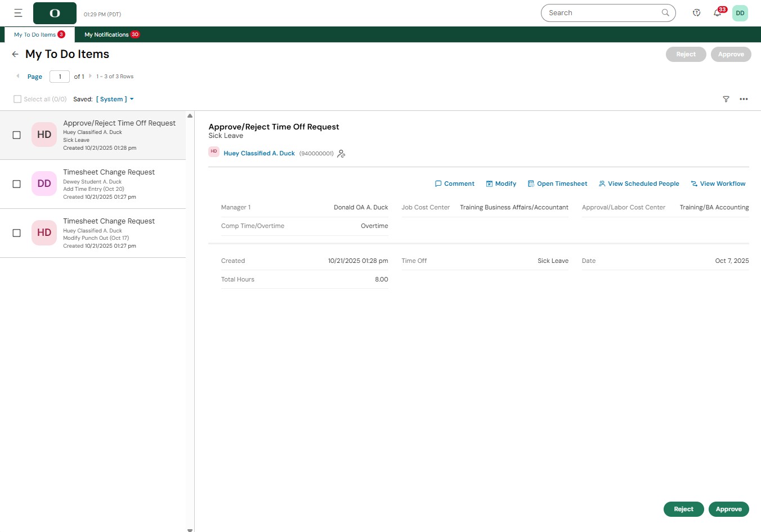
Task: Select 'Approve/Reject Time Off Request' list title
Action: tap(119, 123)
